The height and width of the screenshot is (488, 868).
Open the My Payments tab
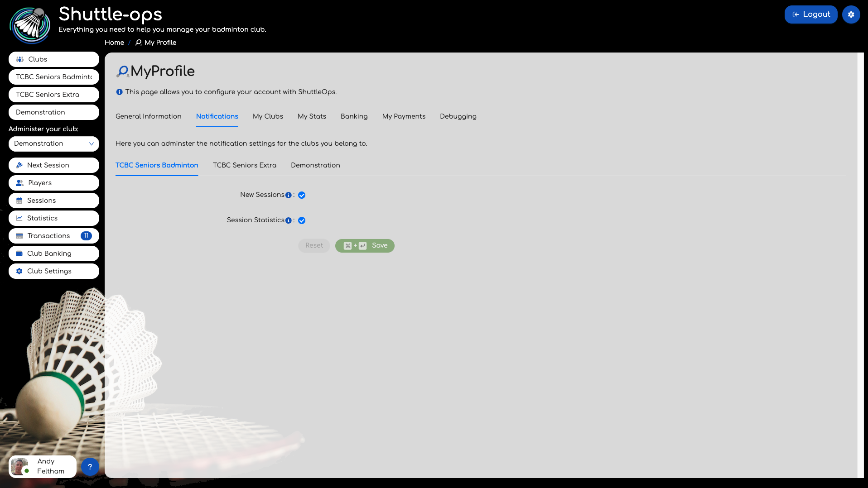(x=404, y=116)
